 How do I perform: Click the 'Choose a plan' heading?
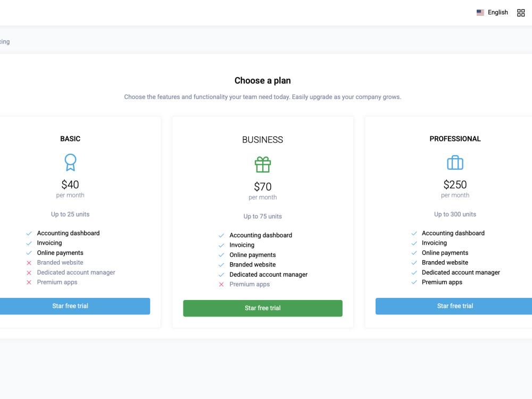click(x=263, y=81)
